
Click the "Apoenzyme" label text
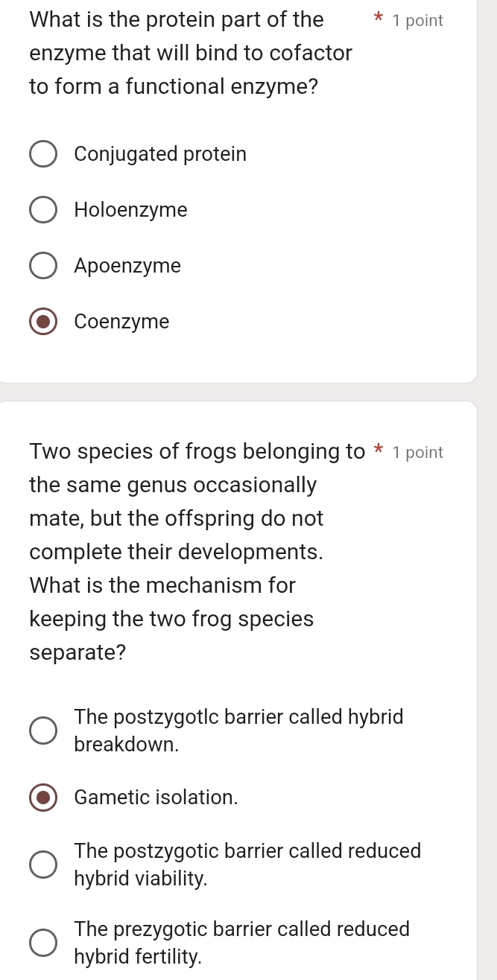pyautogui.click(x=127, y=265)
